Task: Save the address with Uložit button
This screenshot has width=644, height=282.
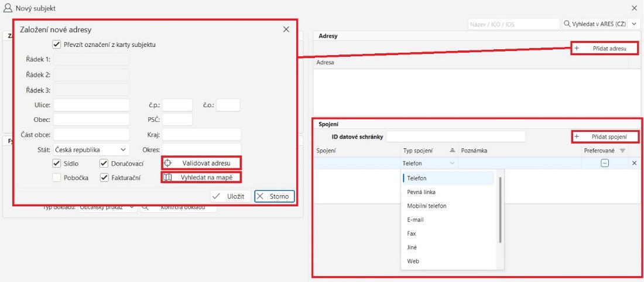Action: point(231,196)
